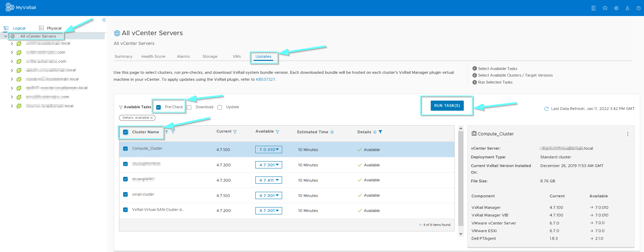
Task: Uncheck checkbox of row with version 4.7.411
Action: (x=126, y=179)
